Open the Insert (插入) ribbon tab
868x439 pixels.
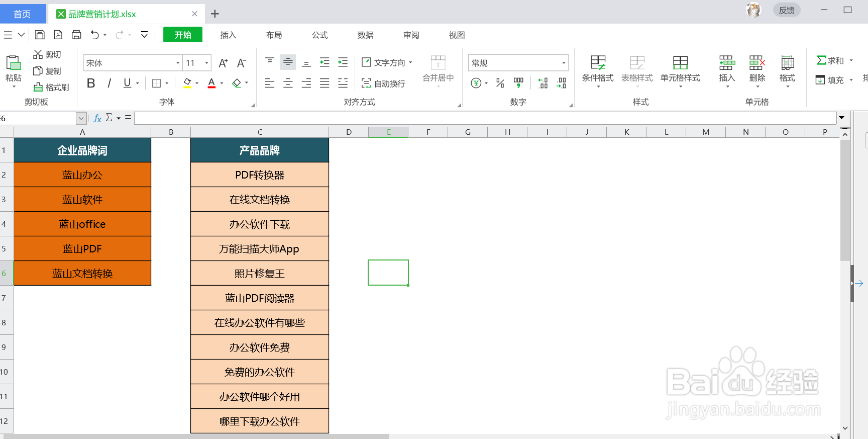228,35
